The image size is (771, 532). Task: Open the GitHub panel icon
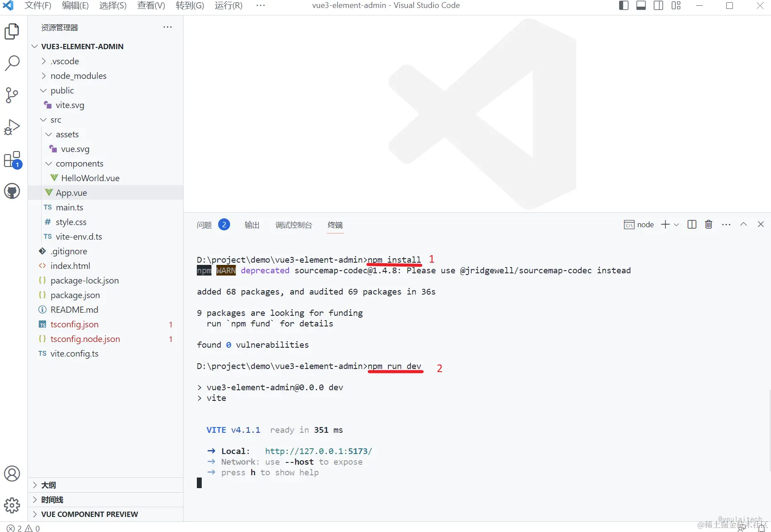(x=12, y=191)
